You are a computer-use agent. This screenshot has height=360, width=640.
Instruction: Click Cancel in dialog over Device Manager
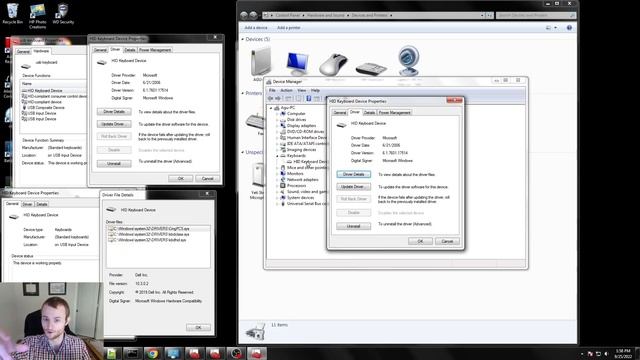tap(447, 241)
